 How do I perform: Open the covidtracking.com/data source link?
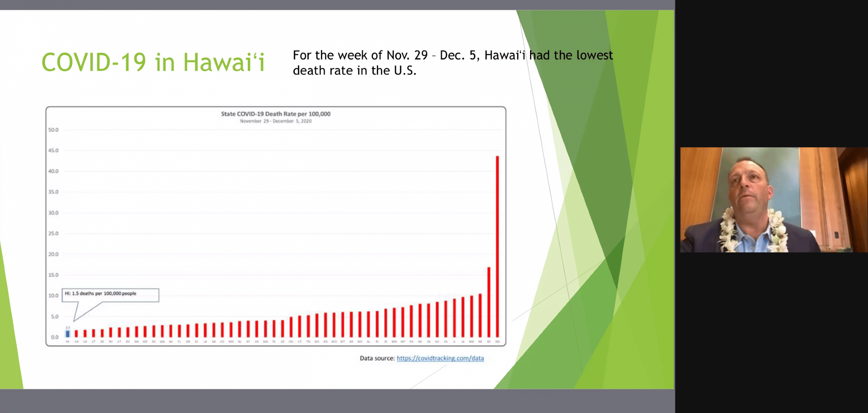[x=440, y=358]
